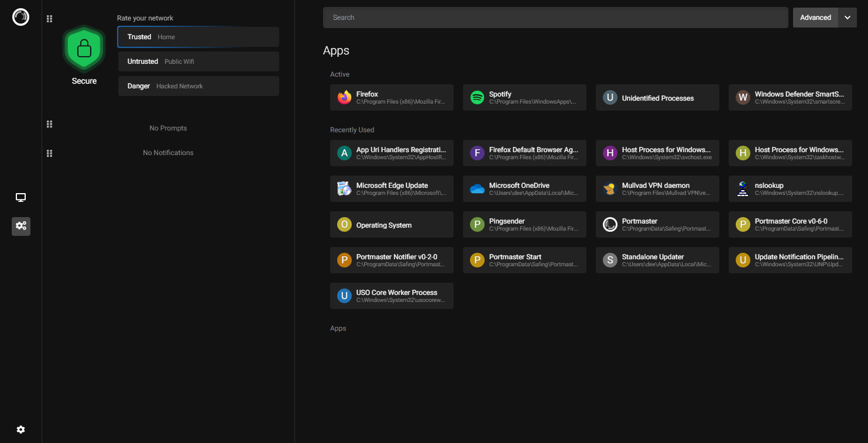Viewport: 868px width, 443px height.
Task: Open the Apps gears icon in sidebar
Action: click(x=21, y=226)
